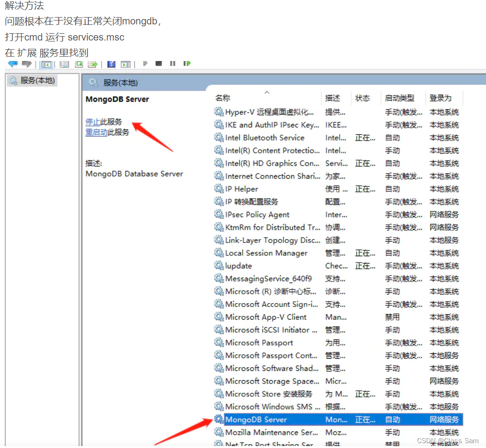Click gear icon of Hyper-V 远程桌面虚拟化 row
The image size is (486, 448).
point(219,111)
